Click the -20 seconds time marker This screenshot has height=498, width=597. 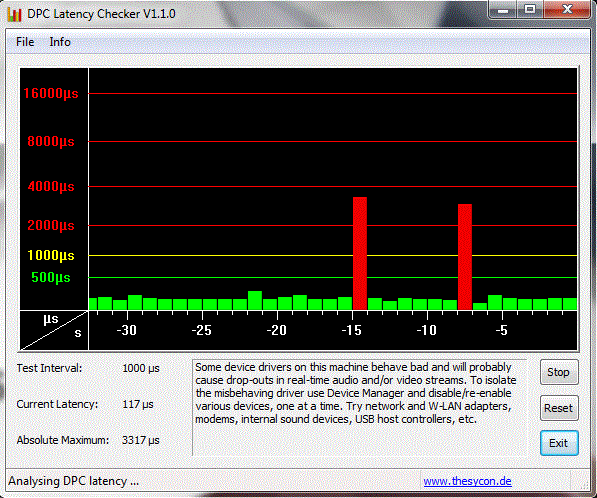(x=276, y=330)
